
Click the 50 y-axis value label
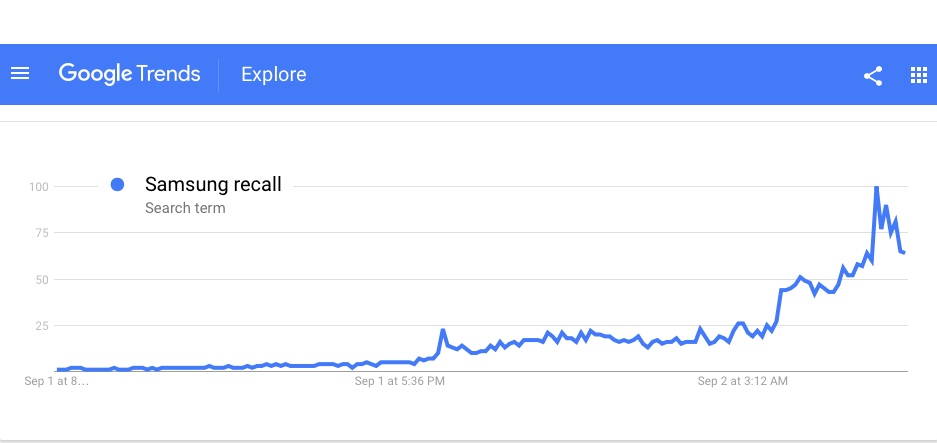point(42,279)
